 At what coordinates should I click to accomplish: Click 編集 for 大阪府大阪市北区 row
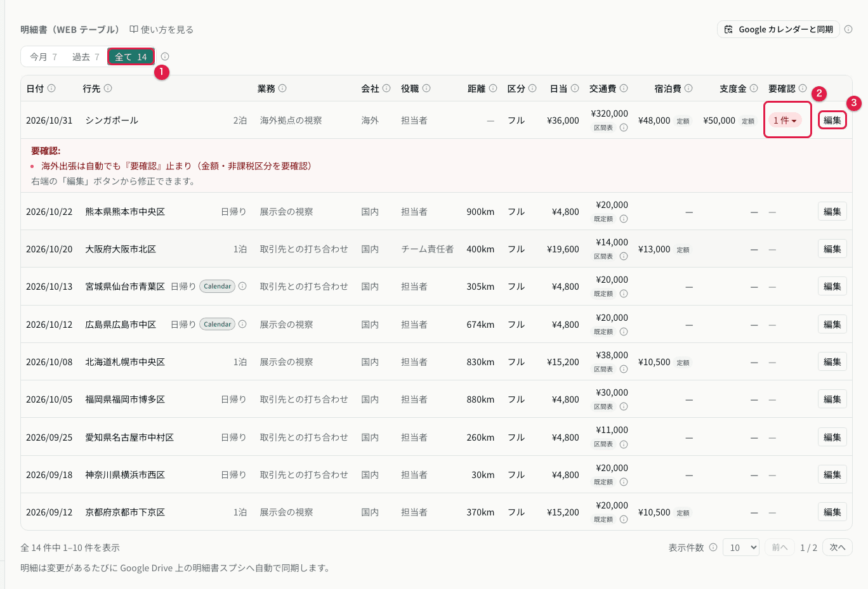point(832,249)
